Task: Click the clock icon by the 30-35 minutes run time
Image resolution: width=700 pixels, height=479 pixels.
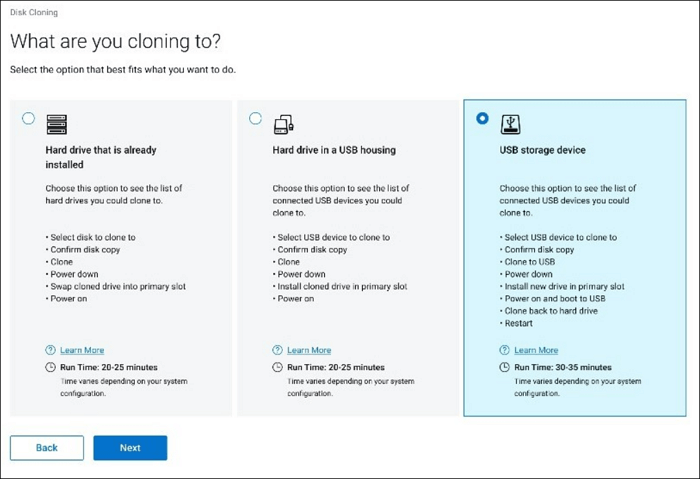Action: (505, 367)
